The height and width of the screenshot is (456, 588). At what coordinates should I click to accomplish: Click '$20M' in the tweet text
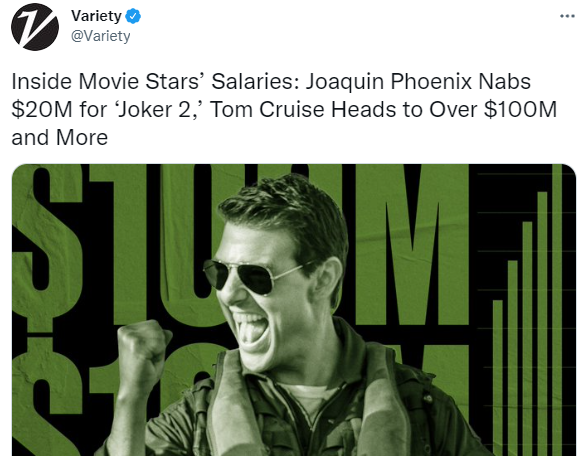tap(42, 110)
